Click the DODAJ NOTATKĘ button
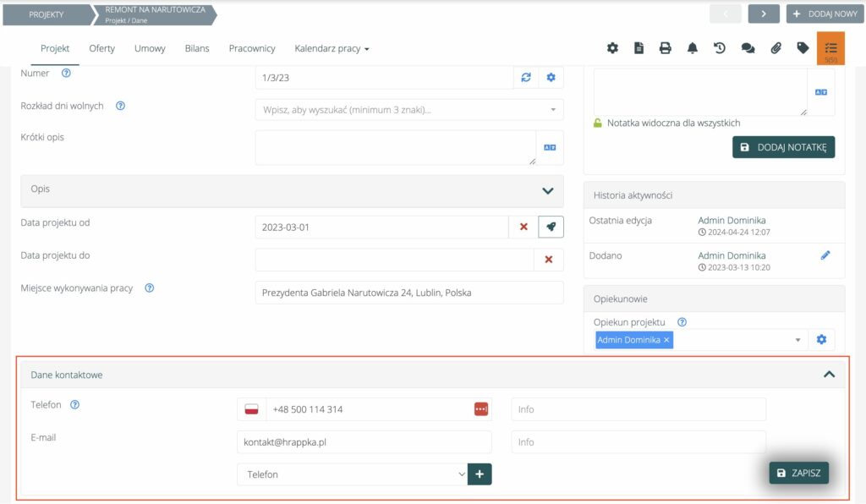The height and width of the screenshot is (504, 866). (783, 147)
